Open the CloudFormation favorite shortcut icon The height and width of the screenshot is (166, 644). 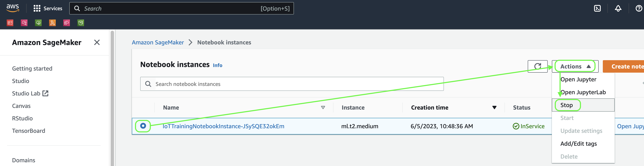pos(67,23)
